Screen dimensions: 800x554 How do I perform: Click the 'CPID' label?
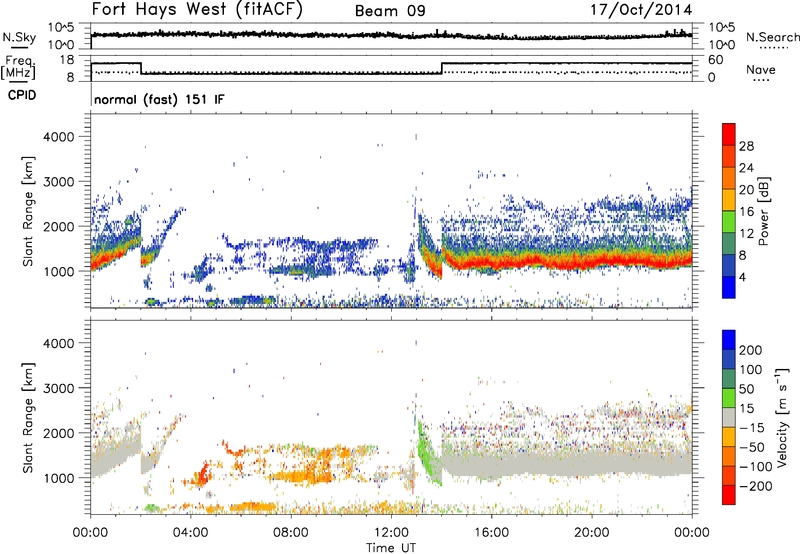tap(22, 95)
